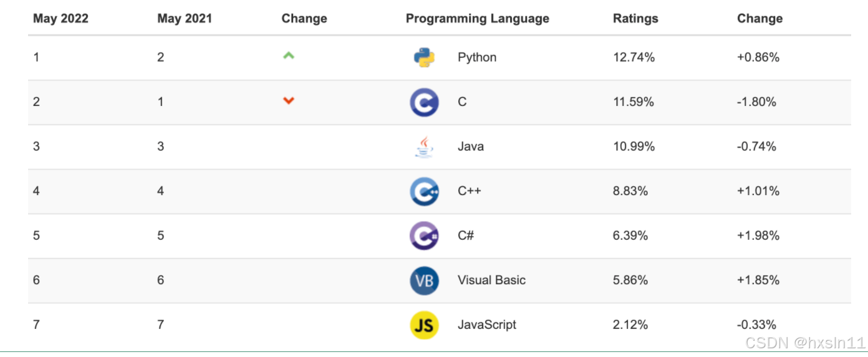Click the Python language name
This screenshot has height=357, width=868.
477,57
